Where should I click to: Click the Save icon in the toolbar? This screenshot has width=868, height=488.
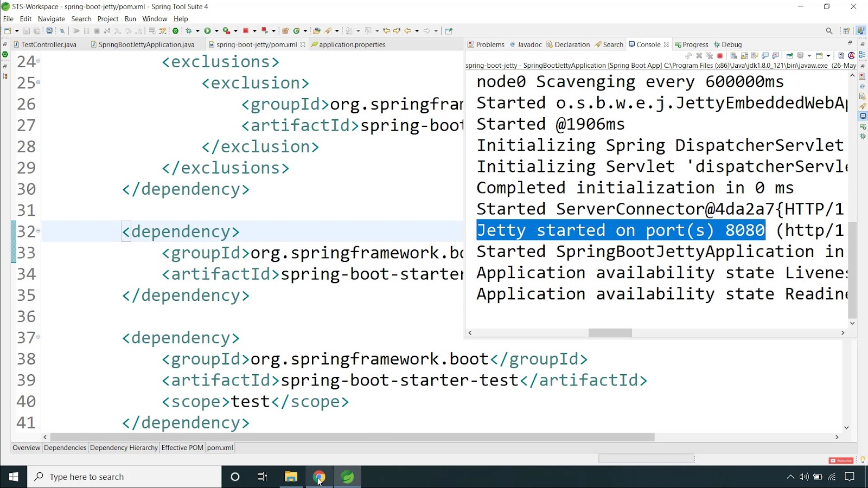pyautogui.click(x=26, y=31)
